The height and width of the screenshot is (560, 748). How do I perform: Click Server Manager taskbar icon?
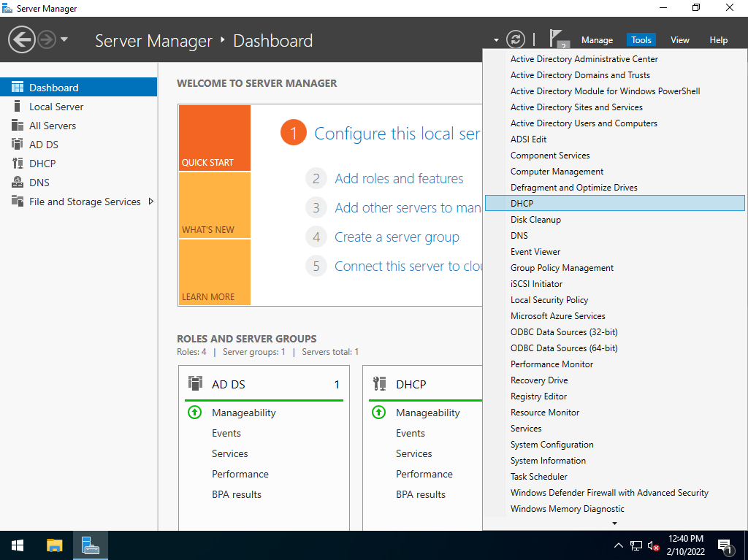90,545
